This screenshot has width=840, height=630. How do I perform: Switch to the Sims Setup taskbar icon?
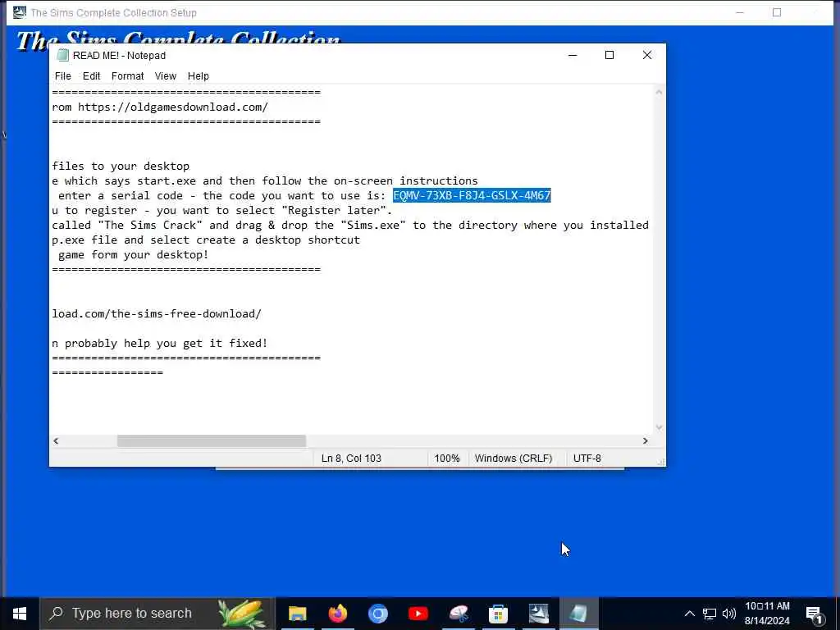click(x=538, y=614)
